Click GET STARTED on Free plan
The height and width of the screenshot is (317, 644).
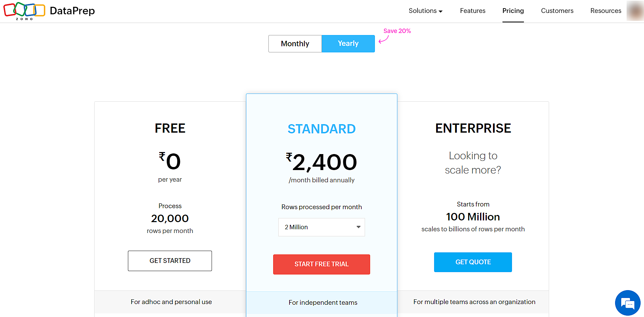170,261
